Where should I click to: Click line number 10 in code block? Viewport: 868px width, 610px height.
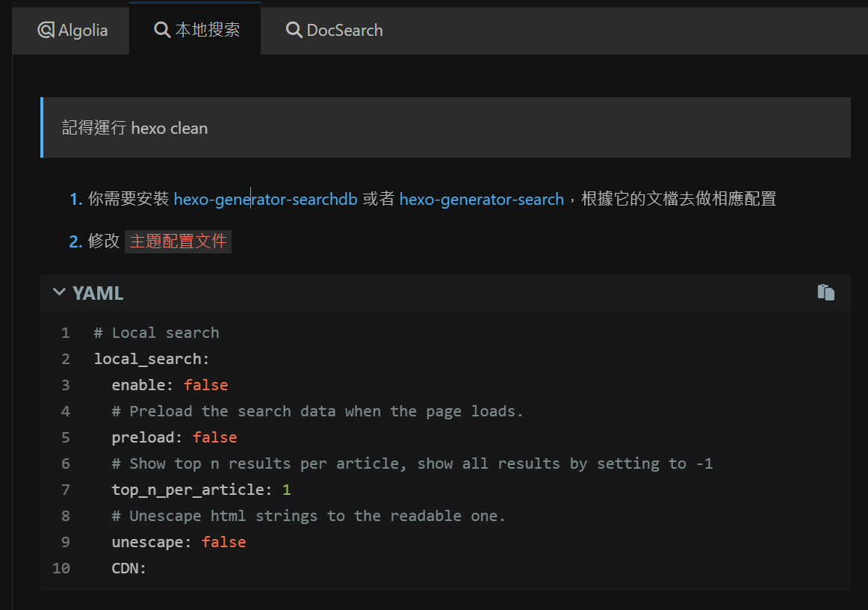(x=61, y=568)
